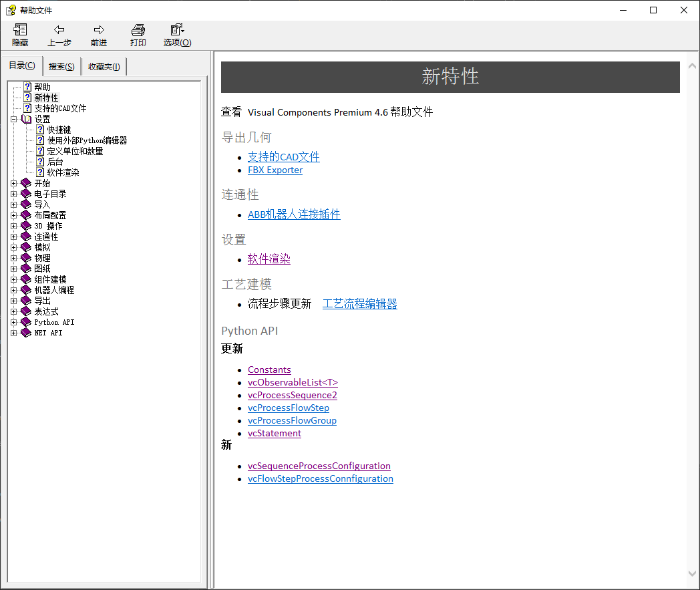Image resolution: width=700 pixels, height=590 pixels.
Task: Switch to the 收藏夹 tab
Action: (104, 67)
